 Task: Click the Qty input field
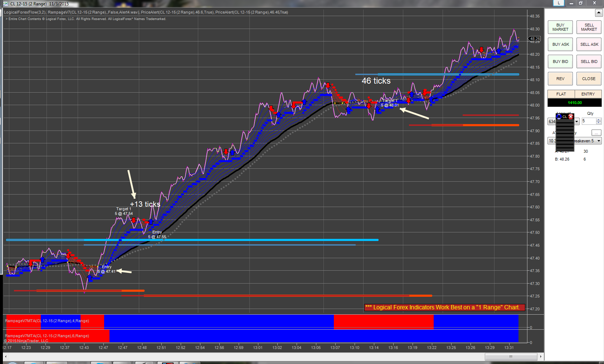tap(589, 121)
